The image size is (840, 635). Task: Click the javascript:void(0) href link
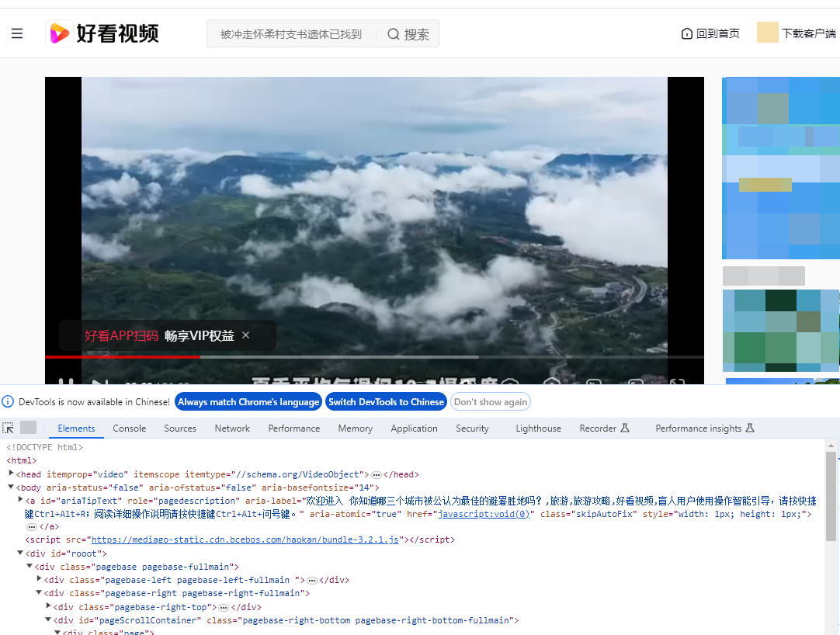click(x=484, y=514)
